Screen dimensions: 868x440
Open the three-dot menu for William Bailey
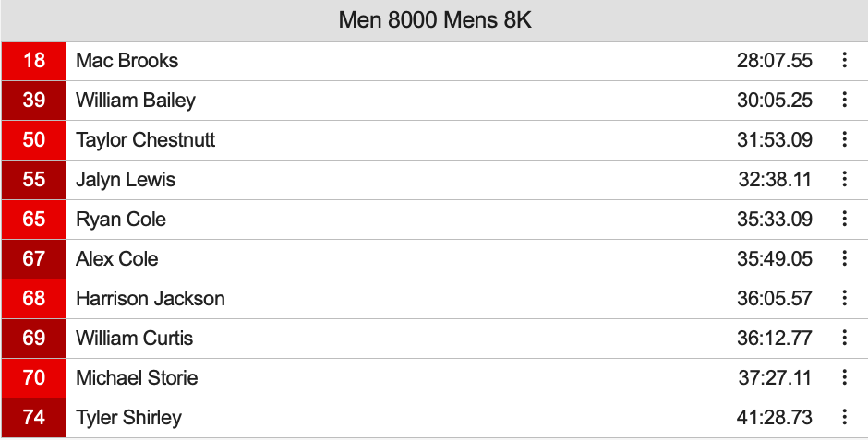point(844,101)
